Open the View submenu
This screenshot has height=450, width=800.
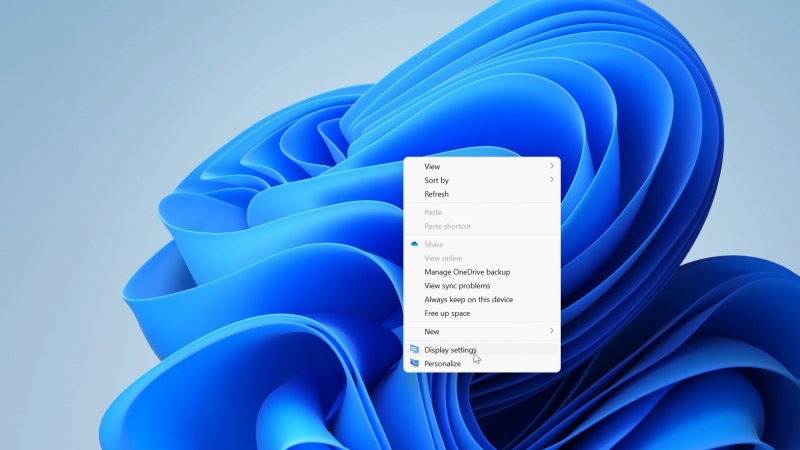482,166
